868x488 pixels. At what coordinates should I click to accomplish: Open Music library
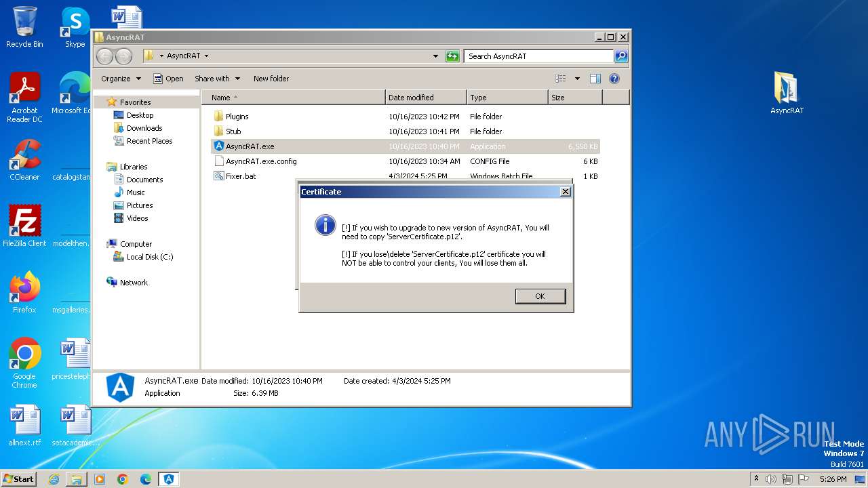pyautogui.click(x=136, y=192)
